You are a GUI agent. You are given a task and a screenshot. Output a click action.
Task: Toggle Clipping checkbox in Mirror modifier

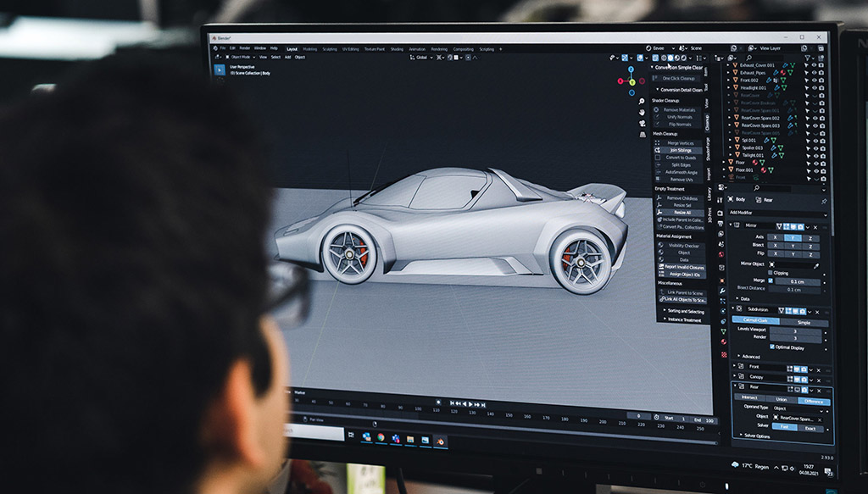(770, 273)
